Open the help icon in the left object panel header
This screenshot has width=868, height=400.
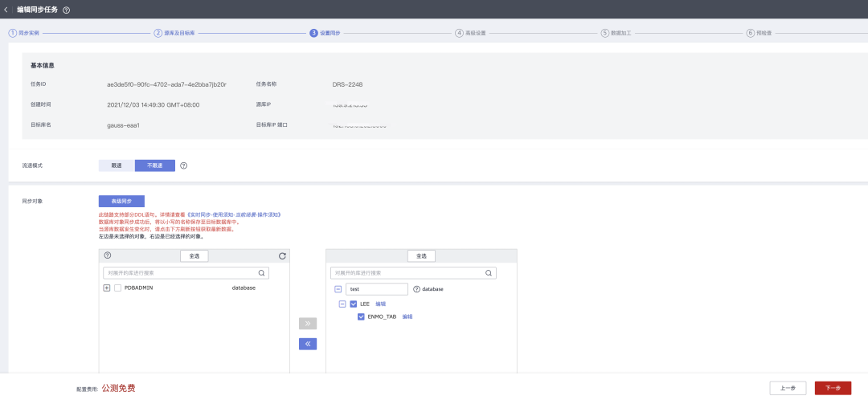tap(108, 255)
